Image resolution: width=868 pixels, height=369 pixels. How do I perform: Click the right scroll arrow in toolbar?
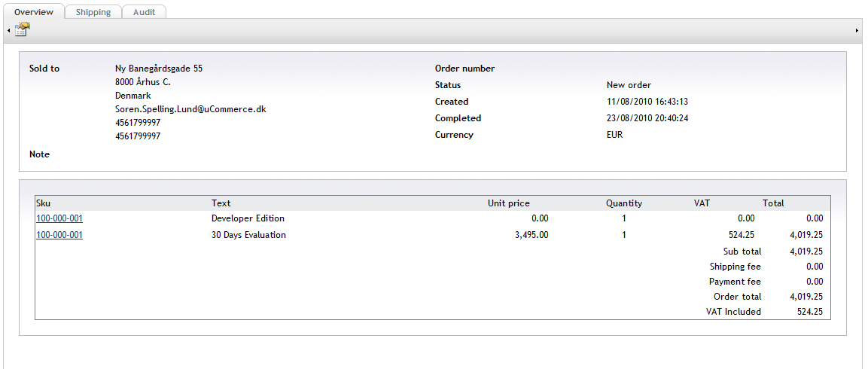pyautogui.click(x=857, y=31)
